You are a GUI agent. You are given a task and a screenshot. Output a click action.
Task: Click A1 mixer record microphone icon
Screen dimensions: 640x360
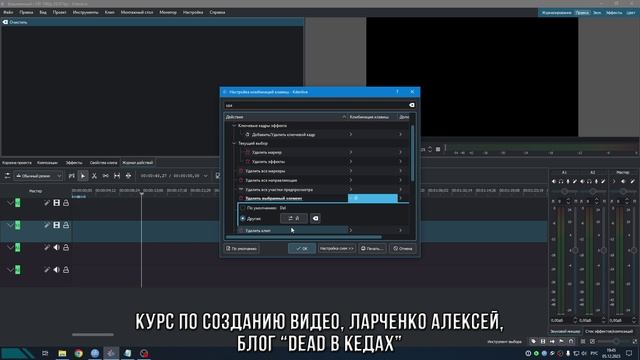[568, 181]
